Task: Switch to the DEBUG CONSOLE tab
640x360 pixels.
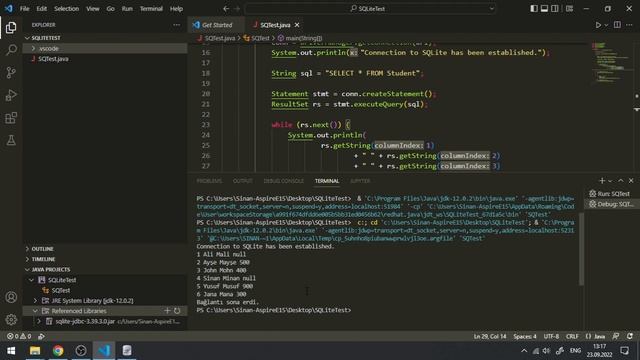Action: pyautogui.click(x=284, y=181)
